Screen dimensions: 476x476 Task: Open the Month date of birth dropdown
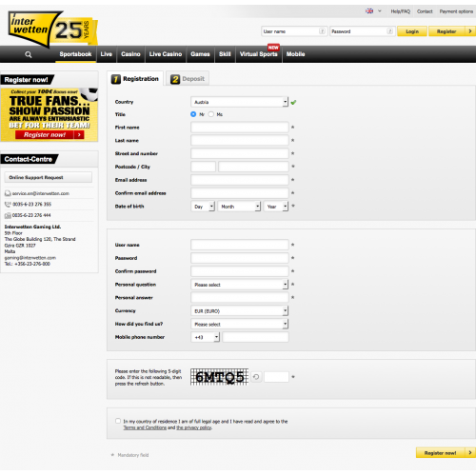coord(239,207)
